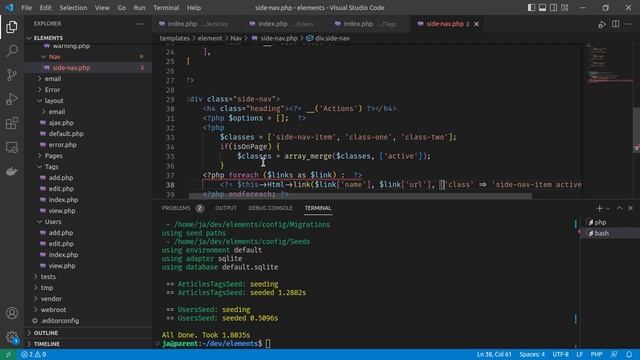
Task: Click the feedback icon in status bar
Action: coord(614,354)
